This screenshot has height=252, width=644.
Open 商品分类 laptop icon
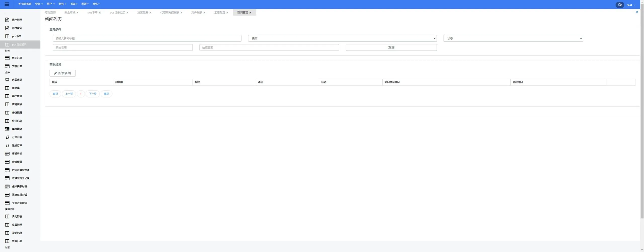pyautogui.click(x=7, y=80)
